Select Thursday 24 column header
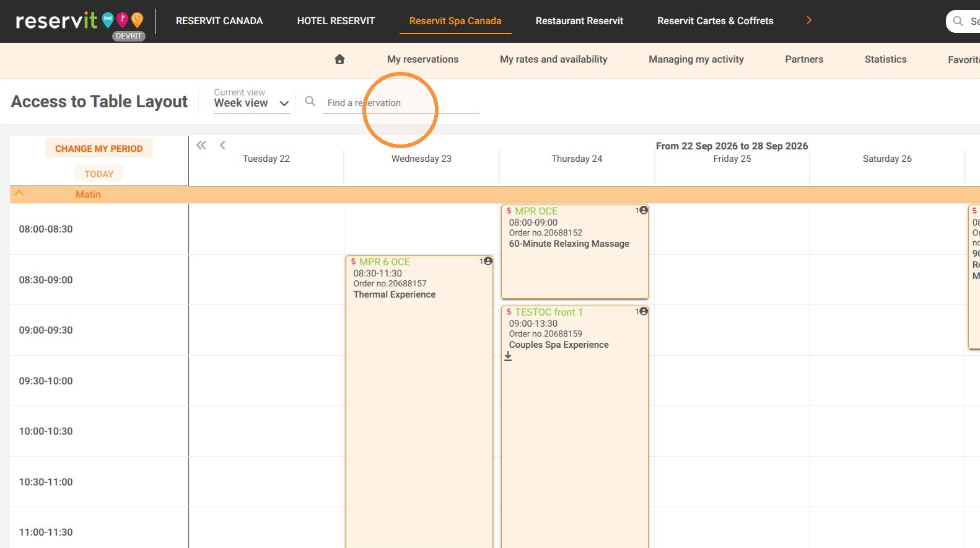The image size is (980, 548). 577,159
